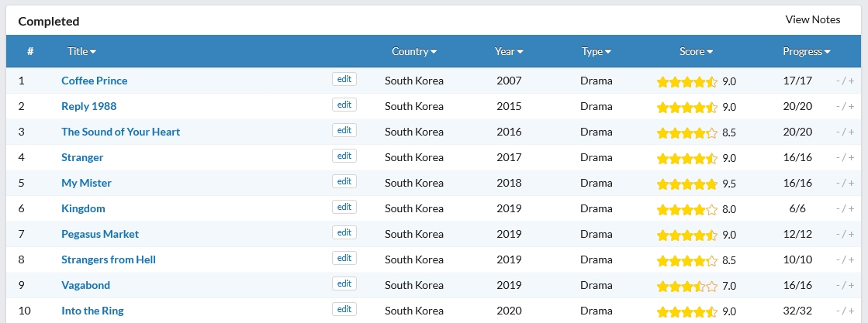
Task: Select the 9.5 score value
Action: coord(729,184)
